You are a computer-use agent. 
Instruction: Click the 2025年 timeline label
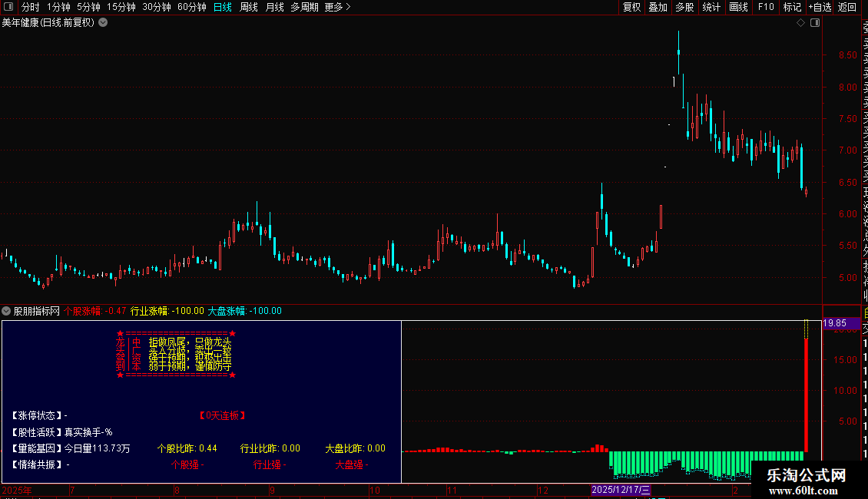17,490
